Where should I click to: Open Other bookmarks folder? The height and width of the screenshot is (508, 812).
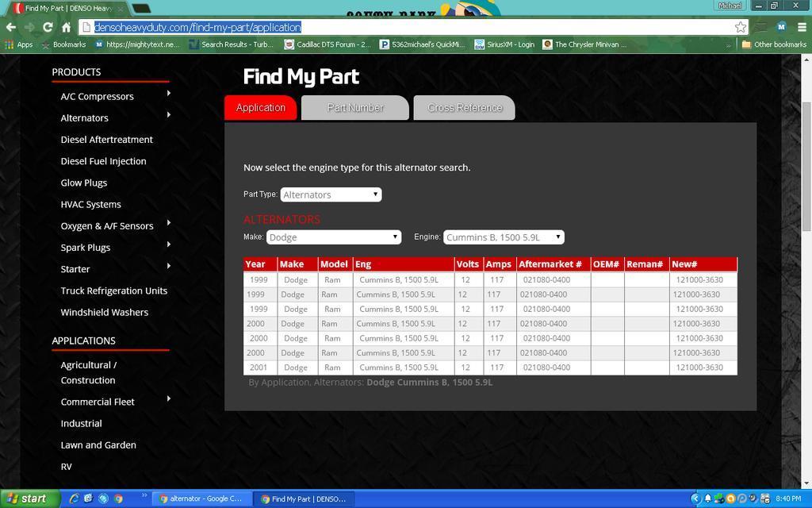(x=774, y=44)
